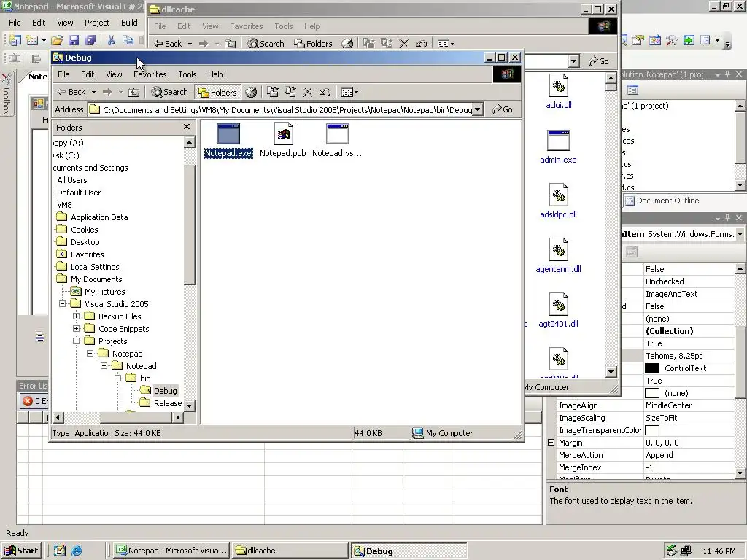
Task: Select the MergeAction Append value
Action: coord(659,455)
